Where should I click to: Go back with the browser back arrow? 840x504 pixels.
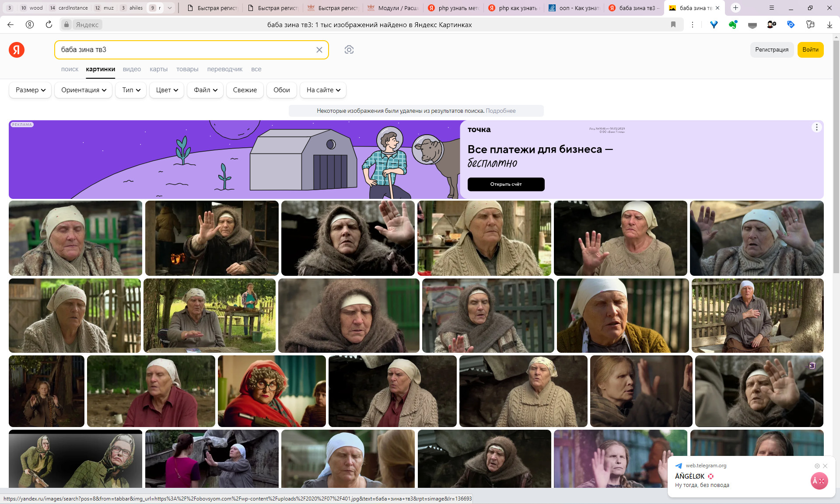click(x=10, y=24)
